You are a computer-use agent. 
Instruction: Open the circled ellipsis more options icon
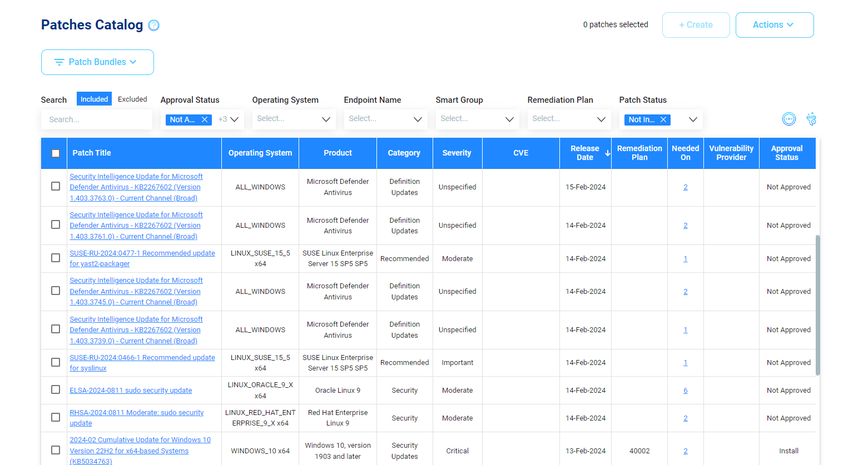(788, 119)
